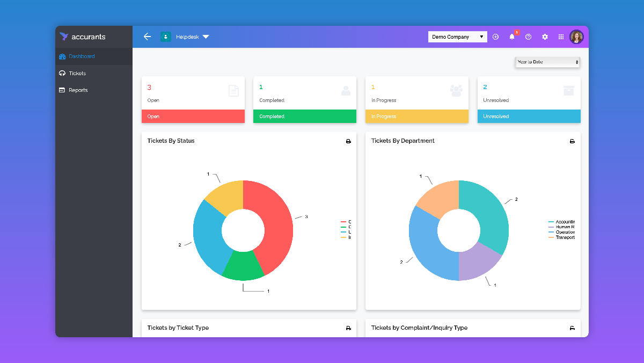The height and width of the screenshot is (363, 644).
Task: Click the count 2 on Unresolved card
Action: click(x=485, y=87)
